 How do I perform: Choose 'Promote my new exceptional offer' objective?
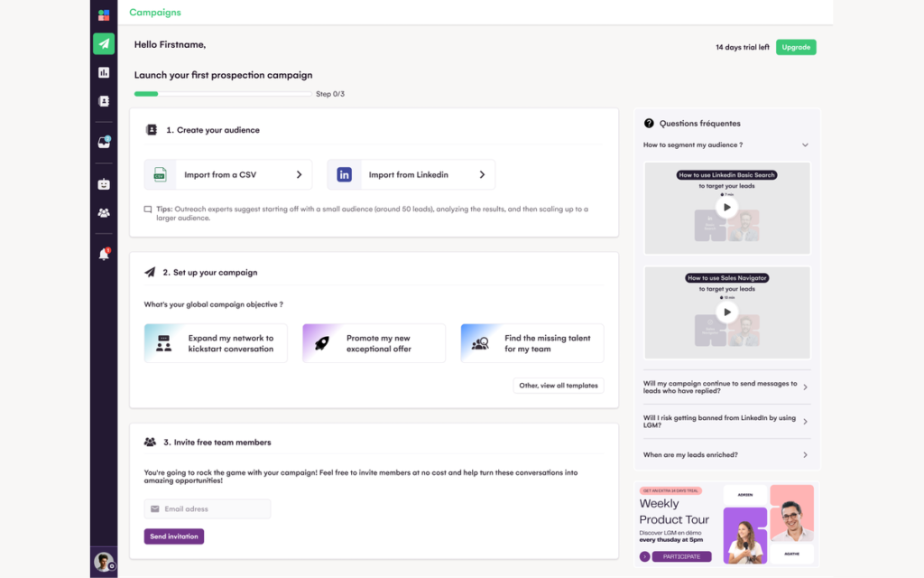tap(374, 343)
